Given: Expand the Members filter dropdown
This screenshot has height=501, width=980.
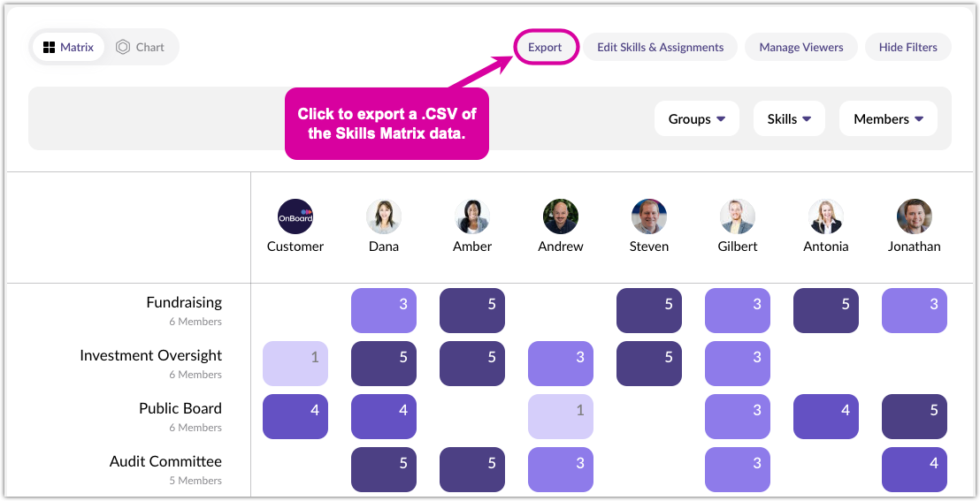Looking at the screenshot, I should tap(888, 118).
